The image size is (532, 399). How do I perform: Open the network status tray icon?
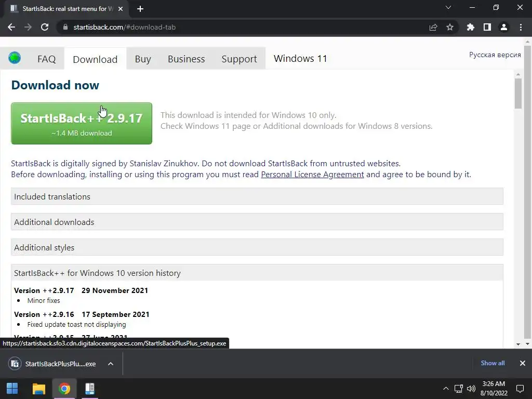[459, 389]
